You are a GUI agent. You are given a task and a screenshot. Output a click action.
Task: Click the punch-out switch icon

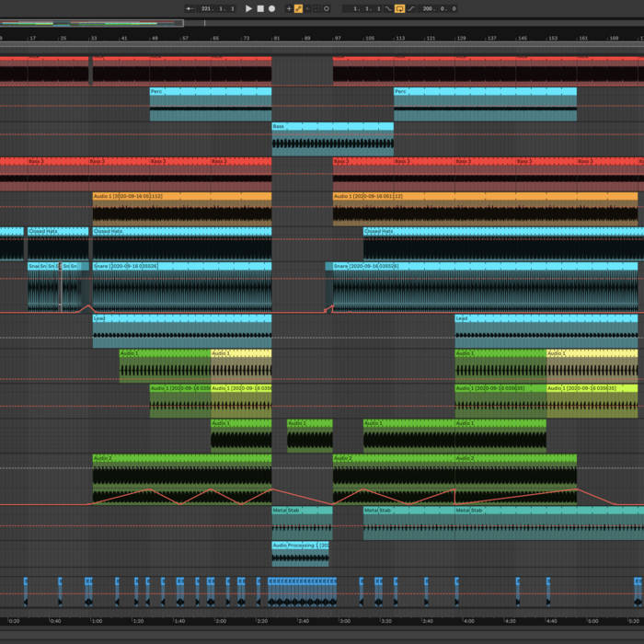click(x=411, y=8)
